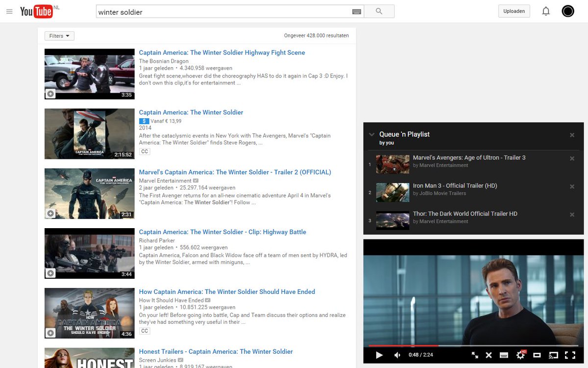Click the mini player video frame
The height and width of the screenshot is (368, 588).
point(473,299)
